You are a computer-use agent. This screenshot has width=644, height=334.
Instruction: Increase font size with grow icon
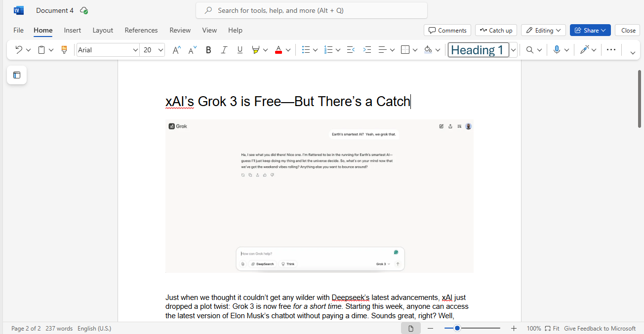[x=176, y=50]
